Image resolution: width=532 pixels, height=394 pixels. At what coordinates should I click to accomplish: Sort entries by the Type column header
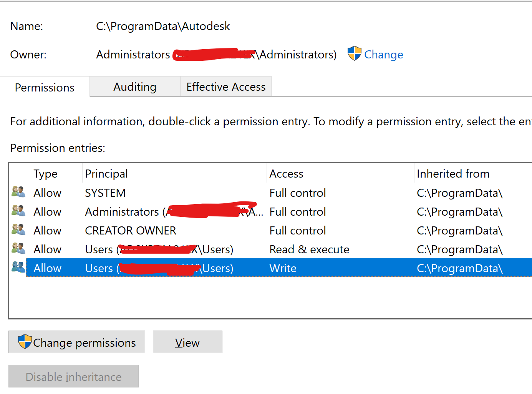(x=46, y=174)
